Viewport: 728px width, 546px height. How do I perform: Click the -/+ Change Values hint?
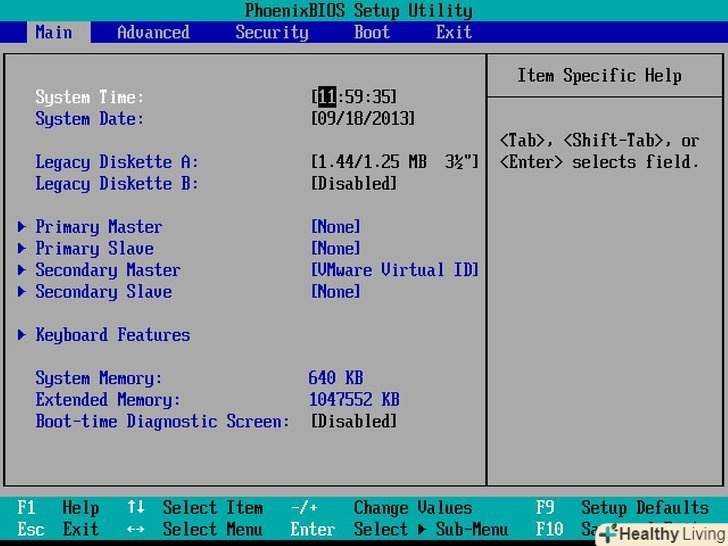pyautogui.click(x=381, y=507)
